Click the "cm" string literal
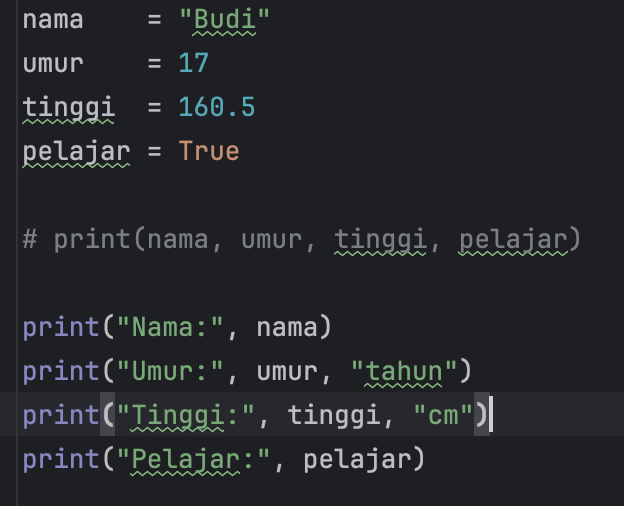The width and height of the screenshot is (624, 506). [x=443, y=415]
